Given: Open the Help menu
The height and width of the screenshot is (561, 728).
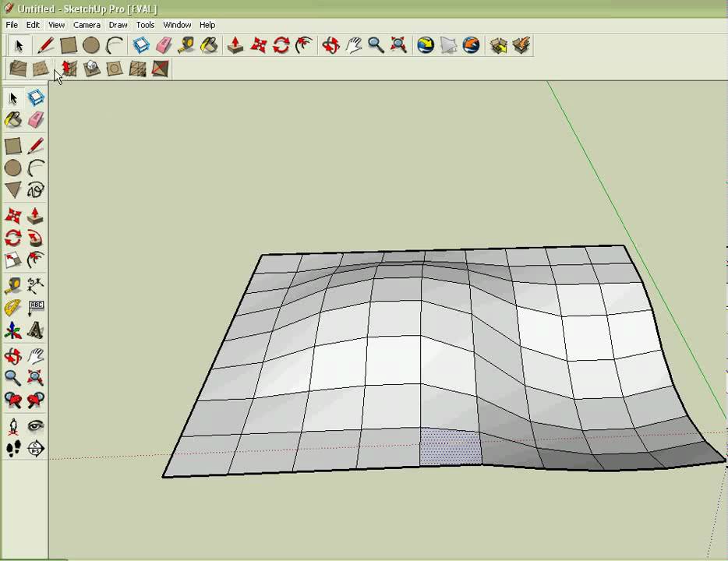Looking at the screenshot, I should [x=207, y=25].
